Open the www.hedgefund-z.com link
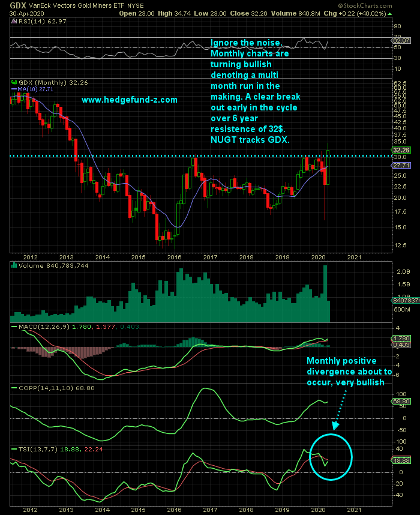 point(130,100)
